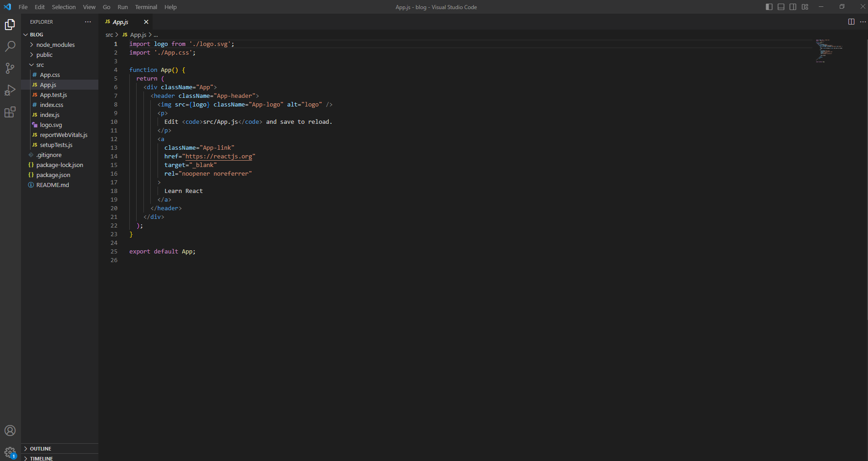Open the File menu
The width and height of the screenshot is (868, 461).
23,7
